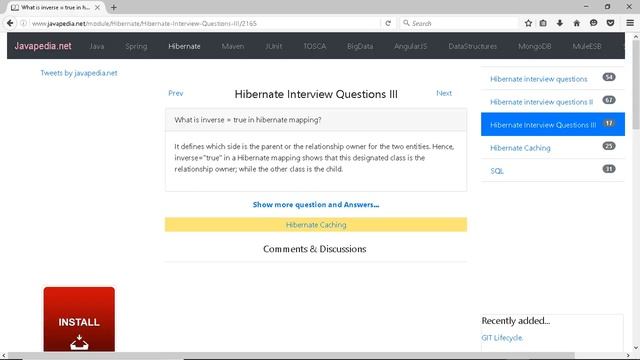Screen dimensions: 640x360
Task: Open site information icon in address bar
Action: (24, 23)
